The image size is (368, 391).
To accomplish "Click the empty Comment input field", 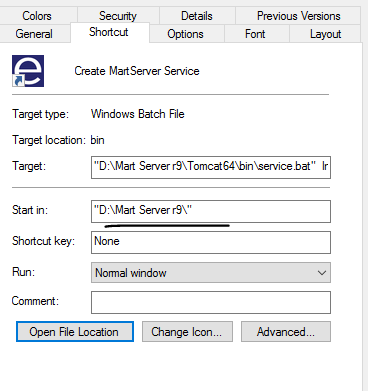I will click(x=211, y=302).
